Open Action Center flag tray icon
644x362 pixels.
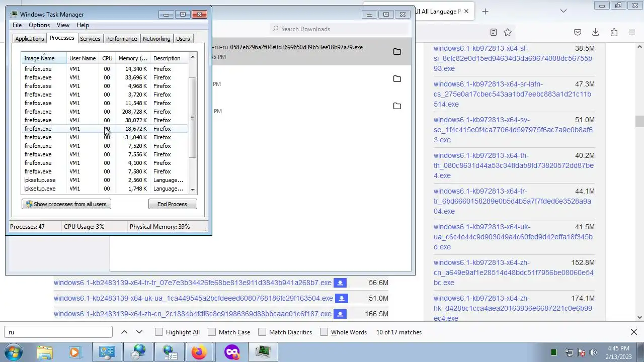click(581, 352)
